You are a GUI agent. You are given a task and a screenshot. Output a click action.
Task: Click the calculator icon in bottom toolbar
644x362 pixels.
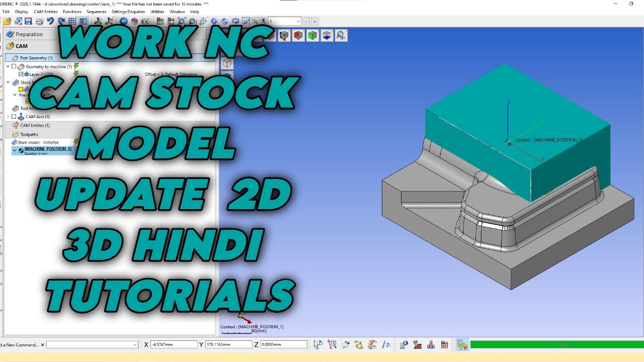(x=444, y=344)
